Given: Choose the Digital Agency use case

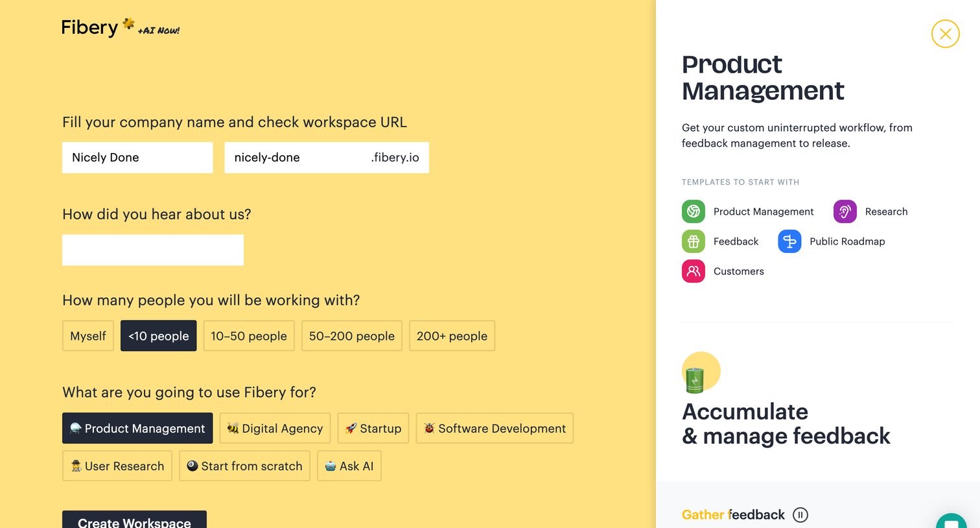Looking at the screenshot, I should click(x=275, y=428).
